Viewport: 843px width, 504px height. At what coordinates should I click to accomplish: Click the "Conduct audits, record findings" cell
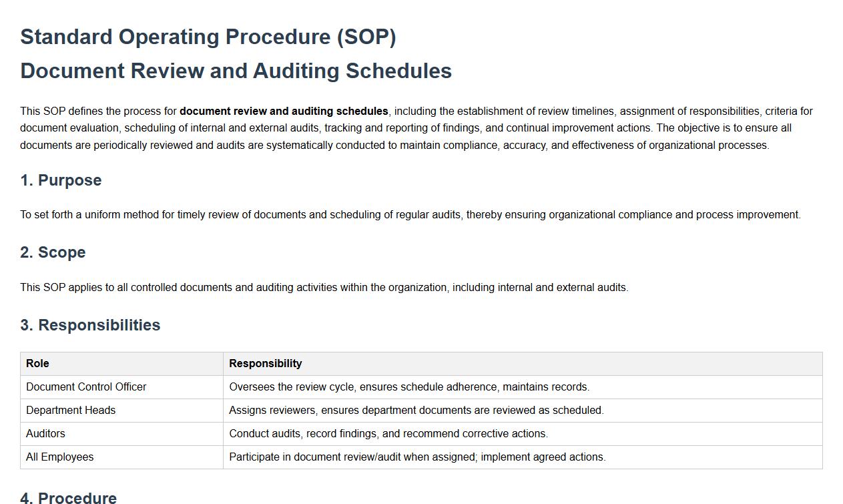pyautogui.click(x=388, y=434)
